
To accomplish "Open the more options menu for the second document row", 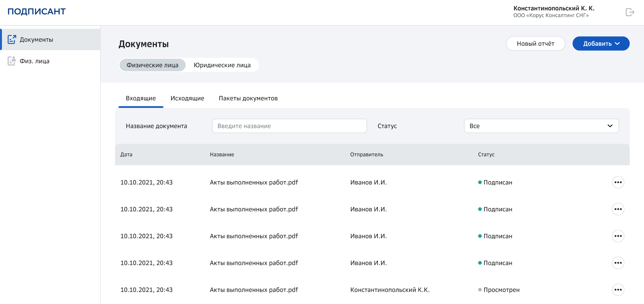I will pos(618,209).
